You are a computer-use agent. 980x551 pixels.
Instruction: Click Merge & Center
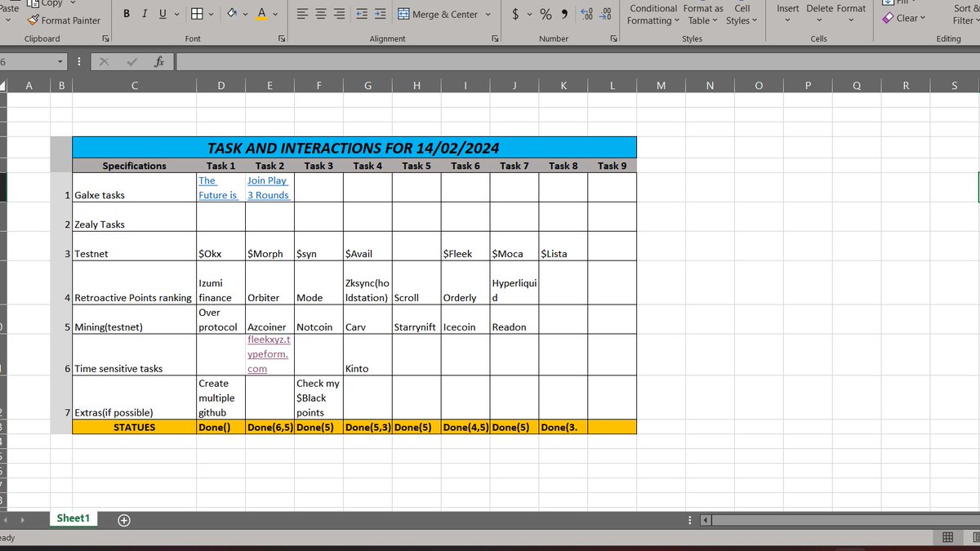[x=439, y=14]
